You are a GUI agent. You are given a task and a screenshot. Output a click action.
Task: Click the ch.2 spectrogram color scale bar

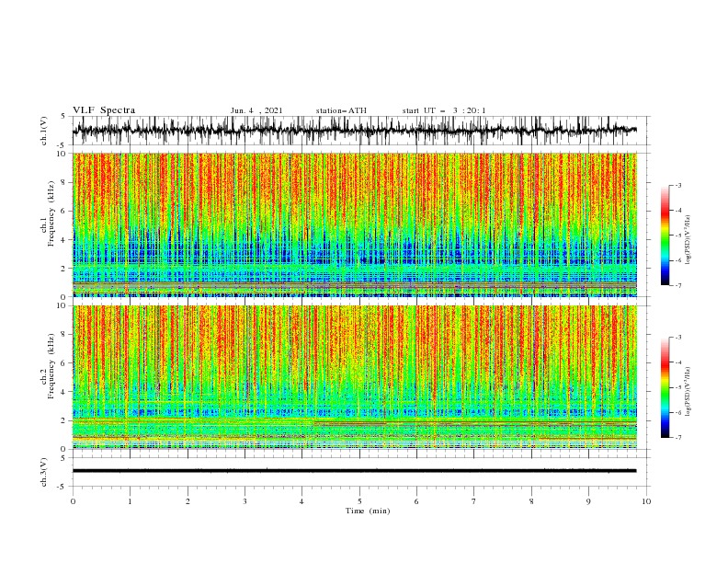[x=665, y=387]
